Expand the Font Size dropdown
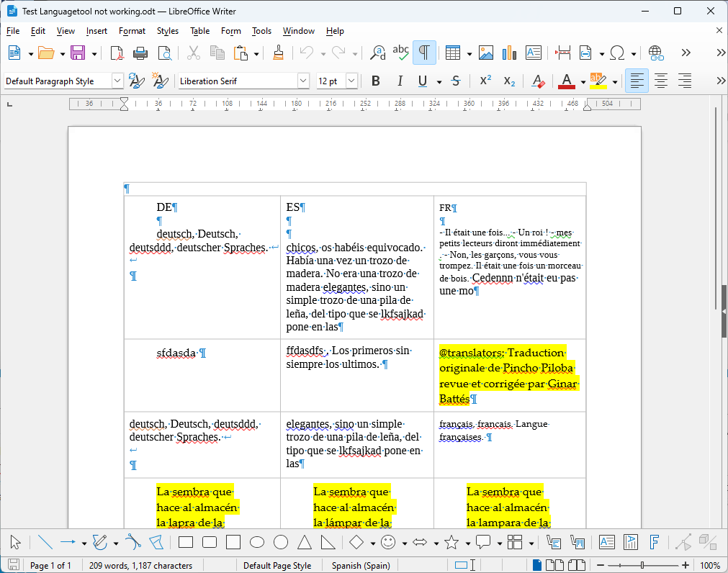 tap(351, 81)
